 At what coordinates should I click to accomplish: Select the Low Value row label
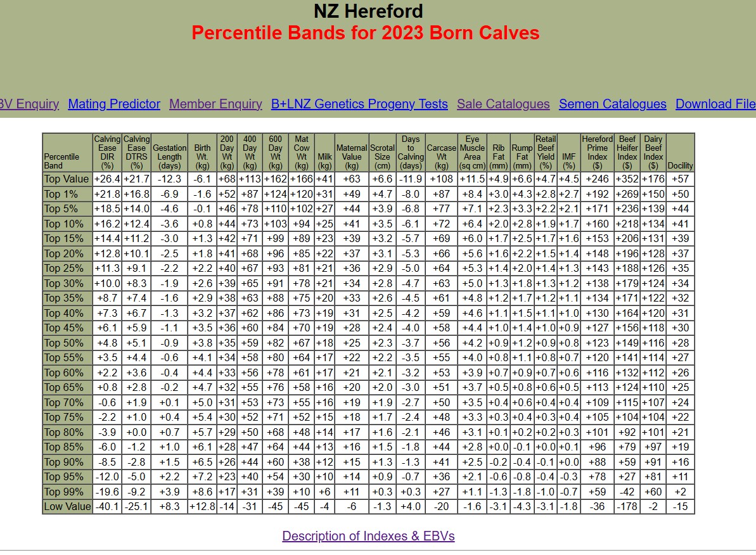coord(68,507)
